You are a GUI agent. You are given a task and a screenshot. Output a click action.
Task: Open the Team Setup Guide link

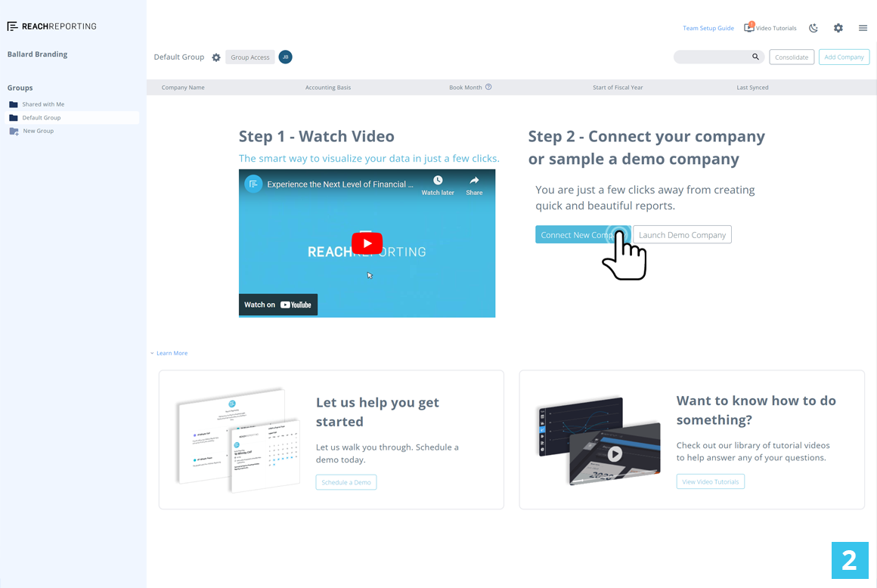[x=708, y=28]
